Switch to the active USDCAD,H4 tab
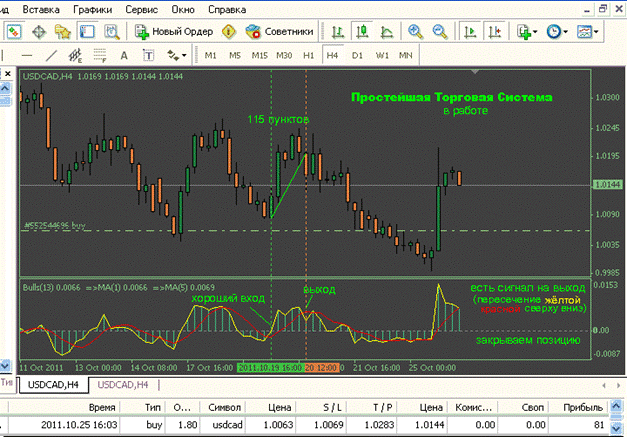627x437 pixels. point(53,385)
